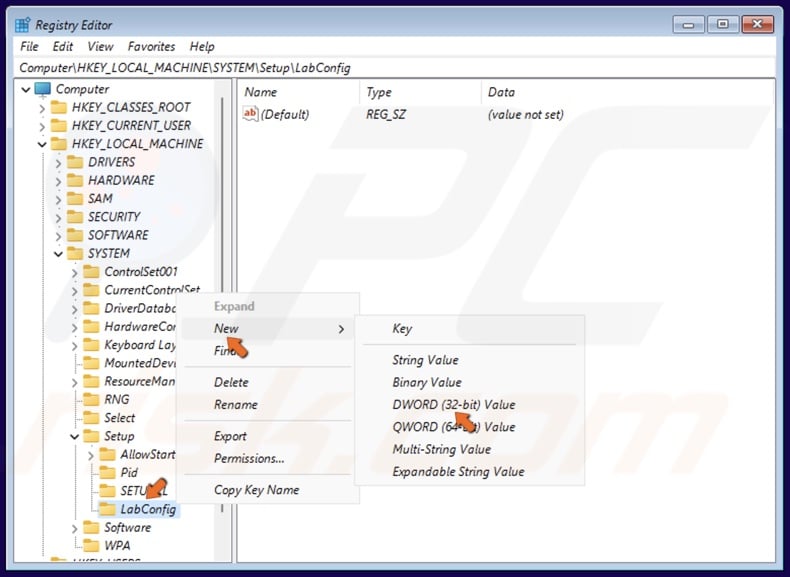Select the DriverDatabase key label
Image resolution: width=790 pixels, height=577 pixels.
[140, 308]
